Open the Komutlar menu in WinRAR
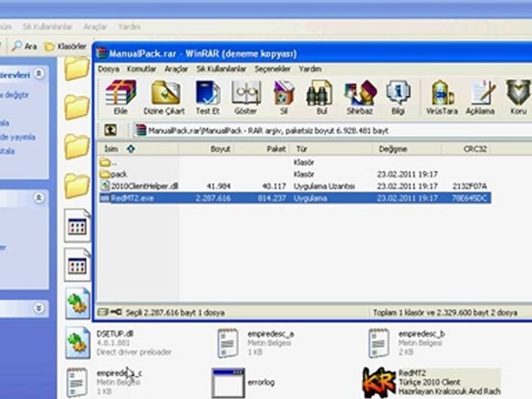 [141, 69]
